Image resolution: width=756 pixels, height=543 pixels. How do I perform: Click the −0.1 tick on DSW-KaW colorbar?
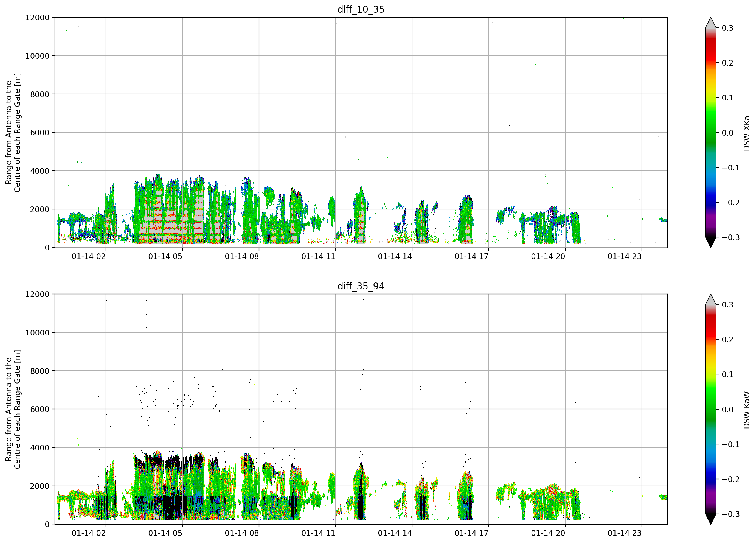pyautogui.click(x=731, y=445)
